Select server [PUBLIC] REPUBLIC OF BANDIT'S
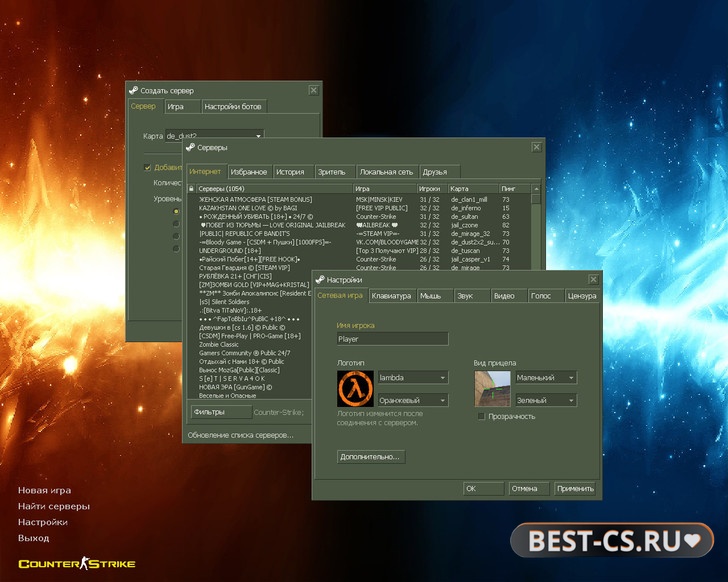 click(358, 233)
